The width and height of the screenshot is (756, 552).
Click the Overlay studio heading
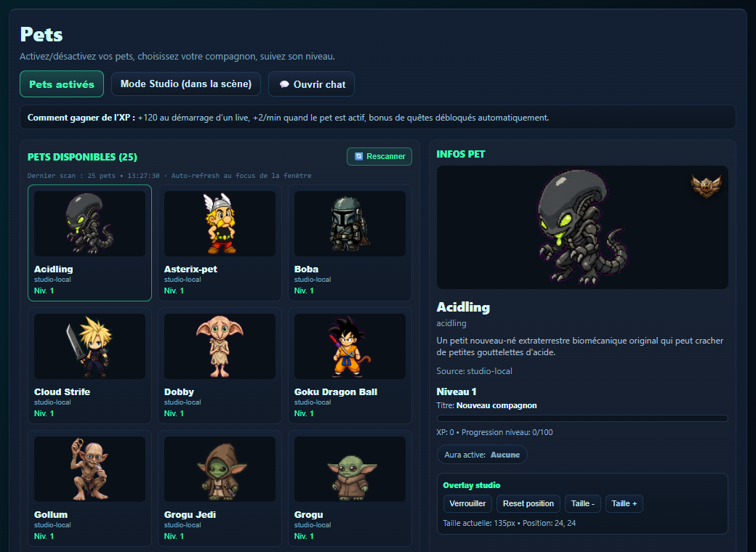pyautogui.click(x=472, y=485)
